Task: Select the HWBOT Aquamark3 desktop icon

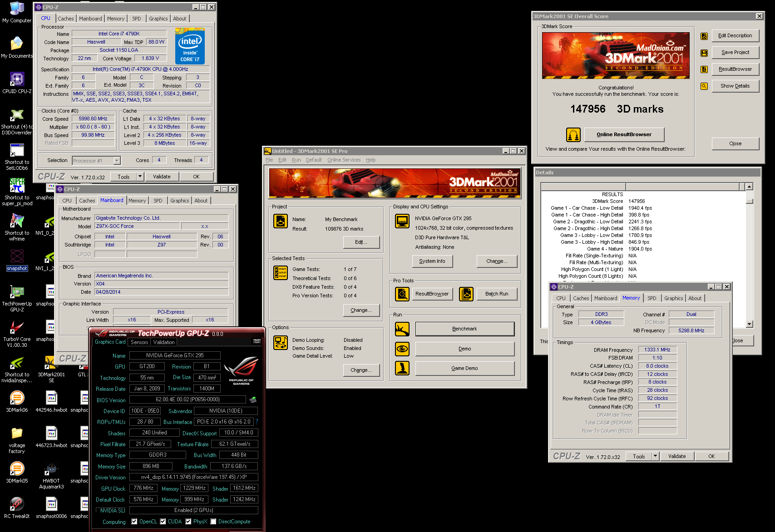Action: click(x=51, y=476)
